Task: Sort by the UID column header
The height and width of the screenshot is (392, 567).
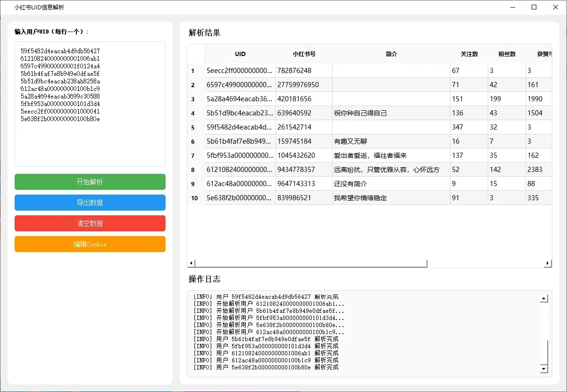Action: (240, 54)
